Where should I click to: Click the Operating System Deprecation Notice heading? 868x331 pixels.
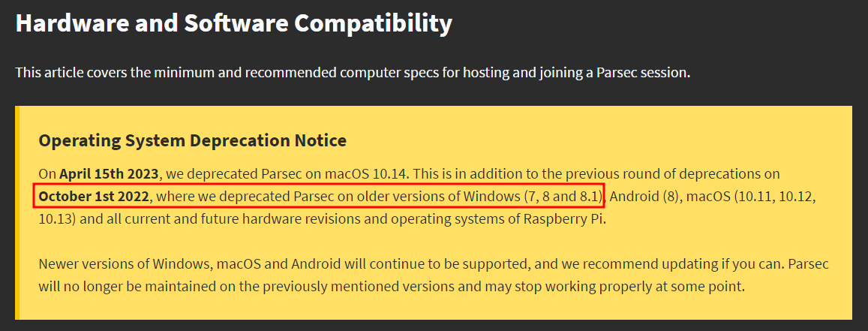tap(193, 140)
